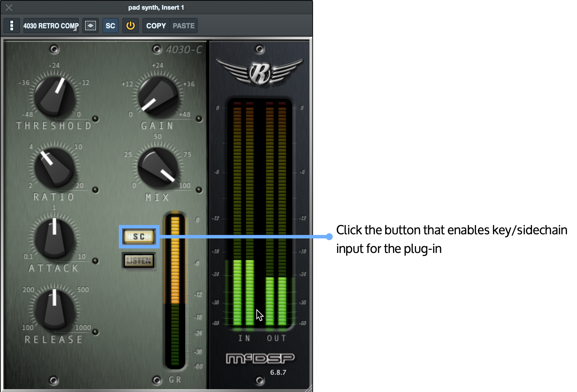Click the IN level meter
Image resolution: width=577 pixels, height=392 pixels.
click(244, 214)
